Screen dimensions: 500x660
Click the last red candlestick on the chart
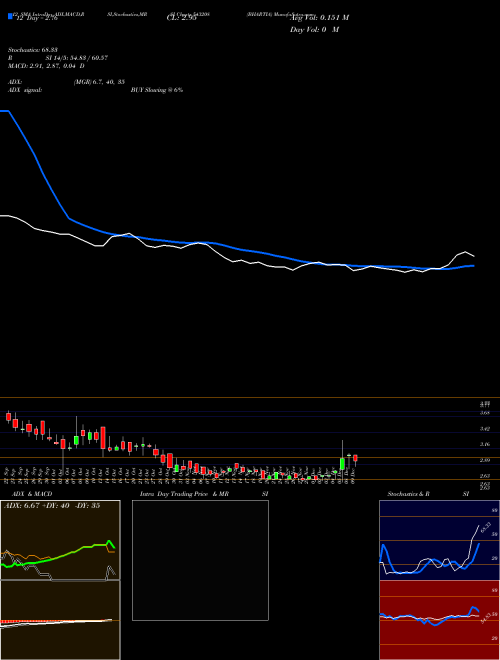(x=356, y=458)
